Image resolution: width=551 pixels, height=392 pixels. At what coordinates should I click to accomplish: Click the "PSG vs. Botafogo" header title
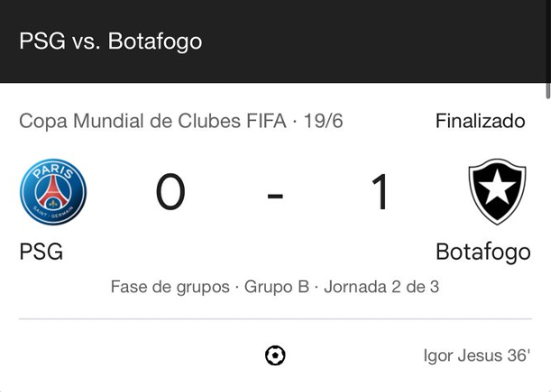pos(110,41)
